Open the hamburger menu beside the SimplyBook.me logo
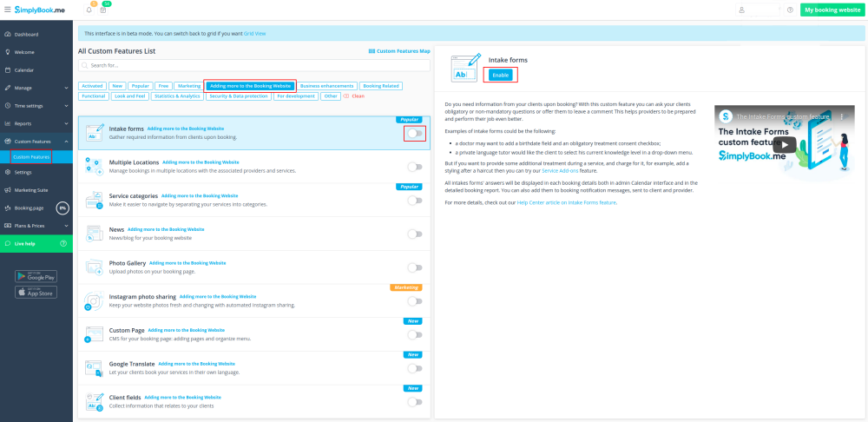This screenshot has width=868, height=422. [x=7, y=9]
